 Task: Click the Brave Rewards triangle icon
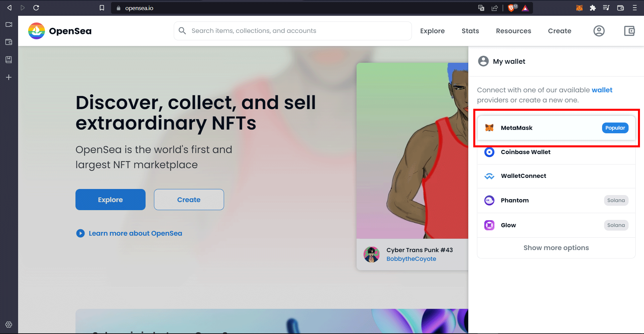point(525,8)
